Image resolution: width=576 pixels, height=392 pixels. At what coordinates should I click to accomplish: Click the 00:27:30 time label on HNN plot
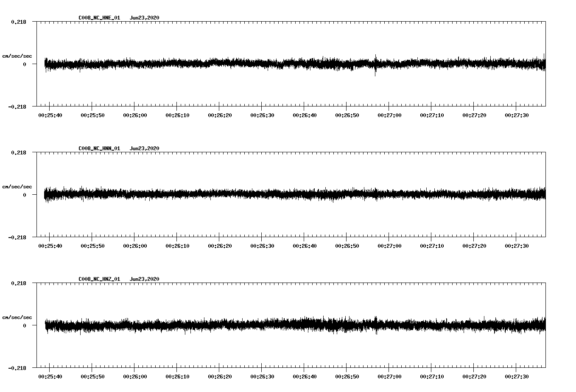(x=517, y=246)
